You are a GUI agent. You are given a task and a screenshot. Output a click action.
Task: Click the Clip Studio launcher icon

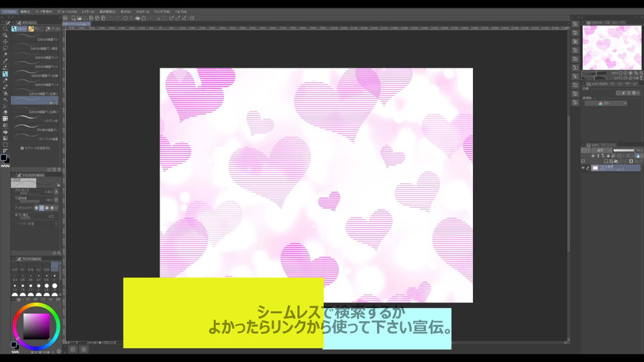pos(65,18)
